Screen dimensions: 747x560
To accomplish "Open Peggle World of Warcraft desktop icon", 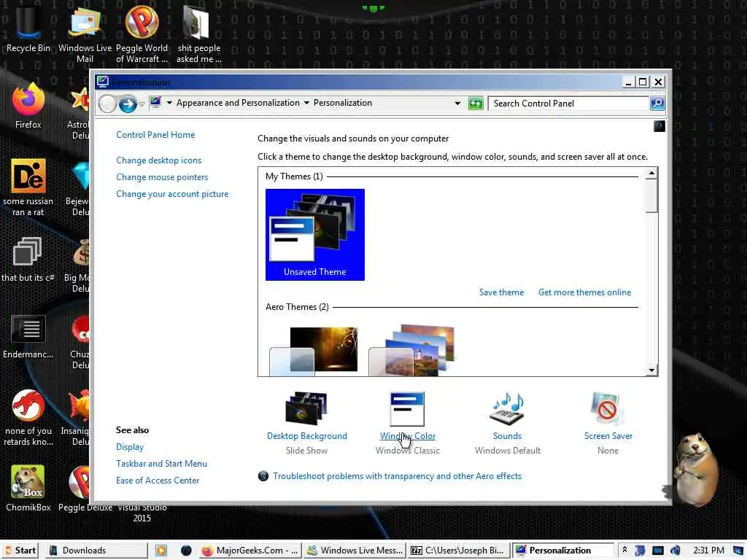I will coord(142,34).
